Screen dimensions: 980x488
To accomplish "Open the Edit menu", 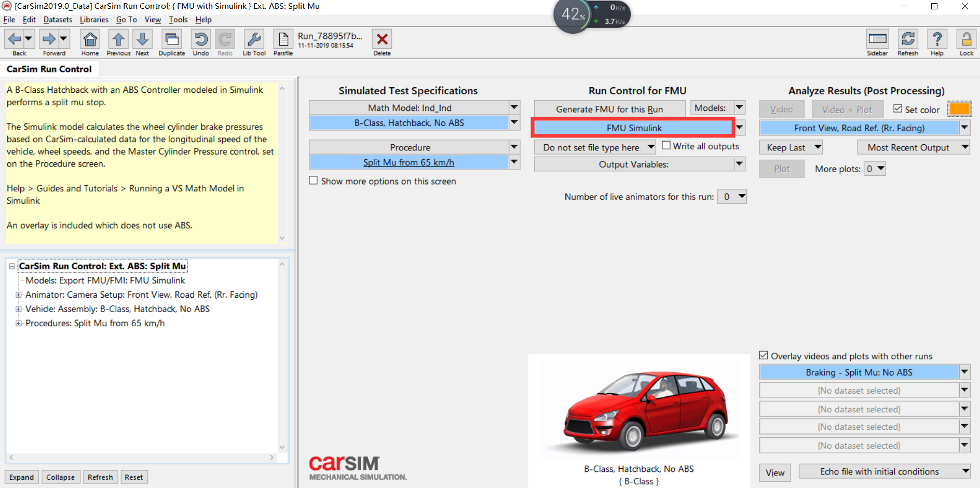I will click(x=29, y=20).
